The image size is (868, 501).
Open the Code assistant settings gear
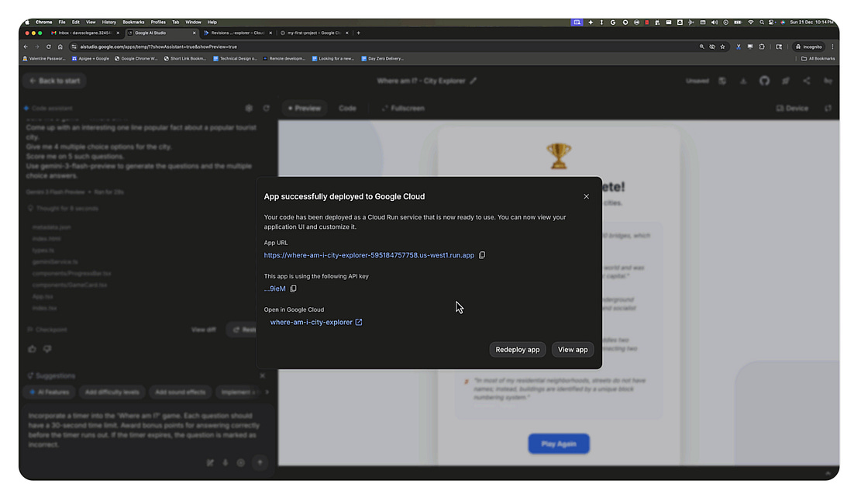[x=249, y=108]
